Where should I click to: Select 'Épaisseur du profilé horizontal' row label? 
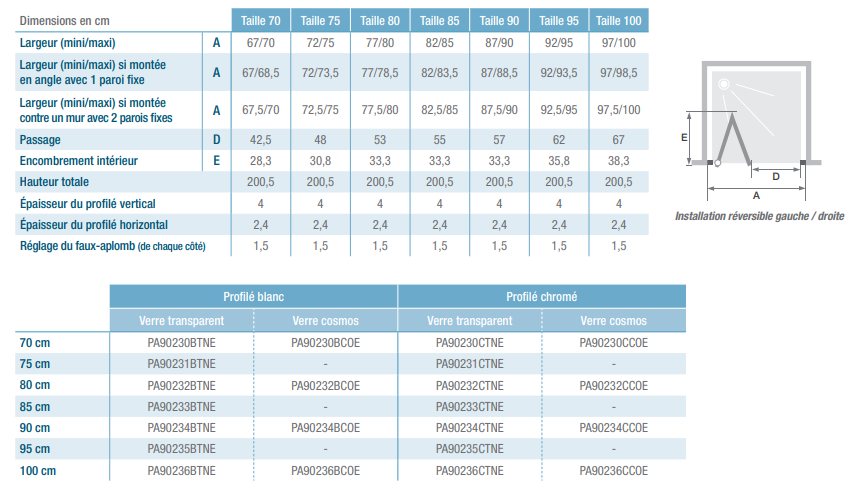pyautogui.click(x=94, y=225)
